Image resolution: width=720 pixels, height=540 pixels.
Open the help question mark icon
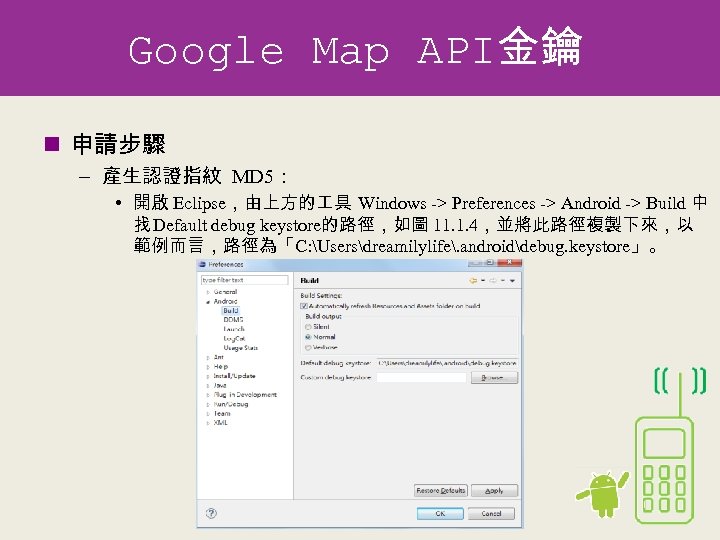click(211, 513)
